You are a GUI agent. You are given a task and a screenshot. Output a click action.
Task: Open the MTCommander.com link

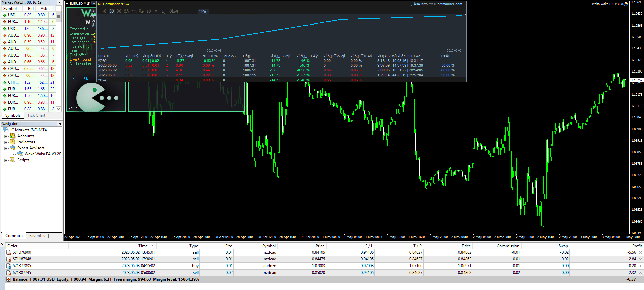click(442, 4)
